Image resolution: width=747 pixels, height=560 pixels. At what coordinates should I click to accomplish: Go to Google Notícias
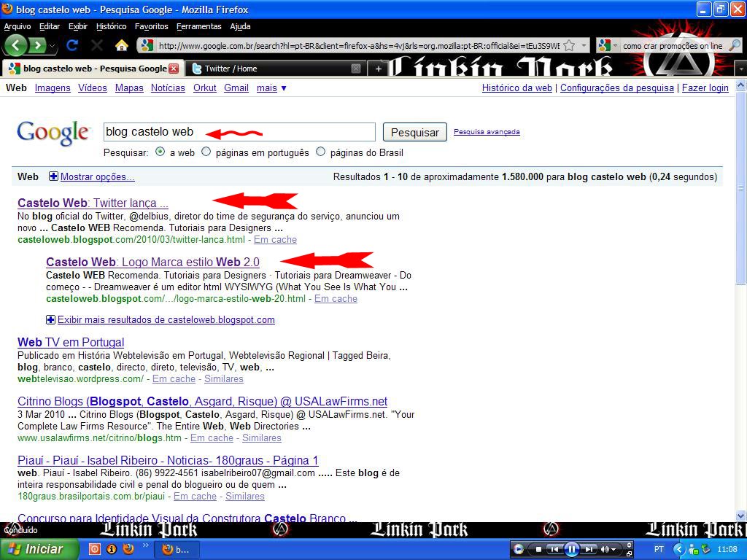(x=168, y=88)
